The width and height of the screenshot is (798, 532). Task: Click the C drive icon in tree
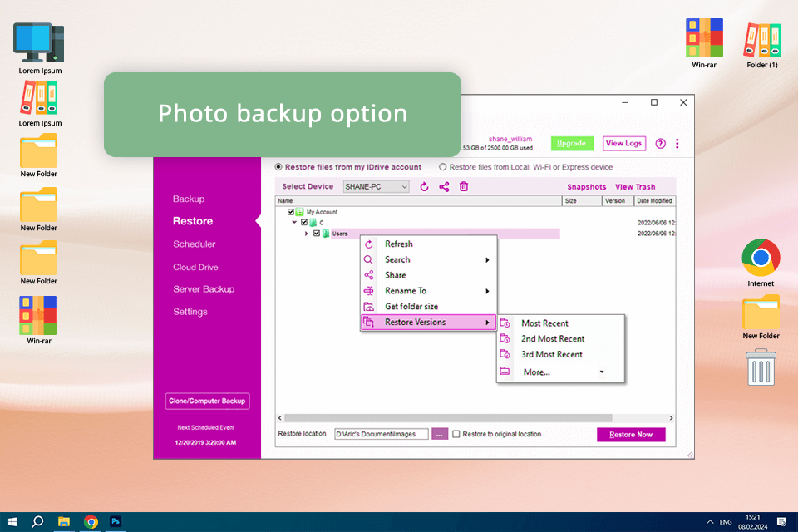pos(313,223)
